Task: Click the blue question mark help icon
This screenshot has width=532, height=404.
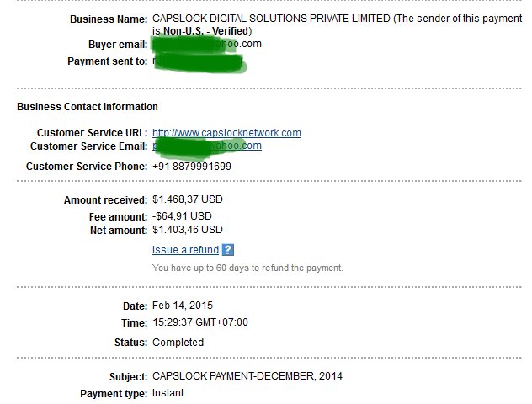Action: coord(227,250)
